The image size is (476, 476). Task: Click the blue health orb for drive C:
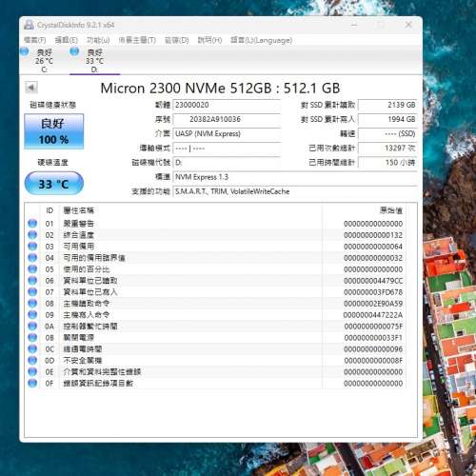25,51
